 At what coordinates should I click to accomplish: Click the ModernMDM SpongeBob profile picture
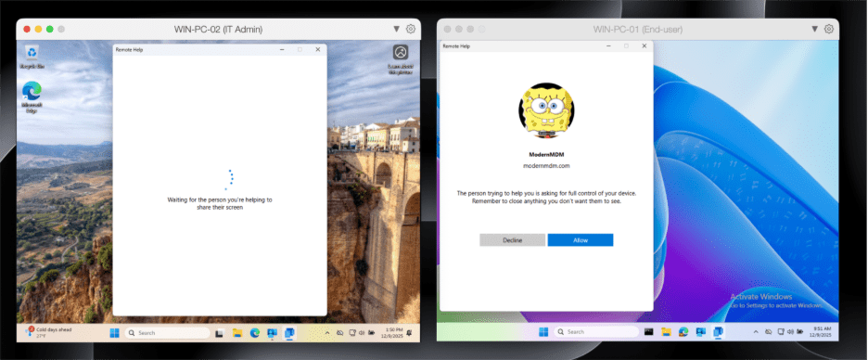click(x=546, y=110)
